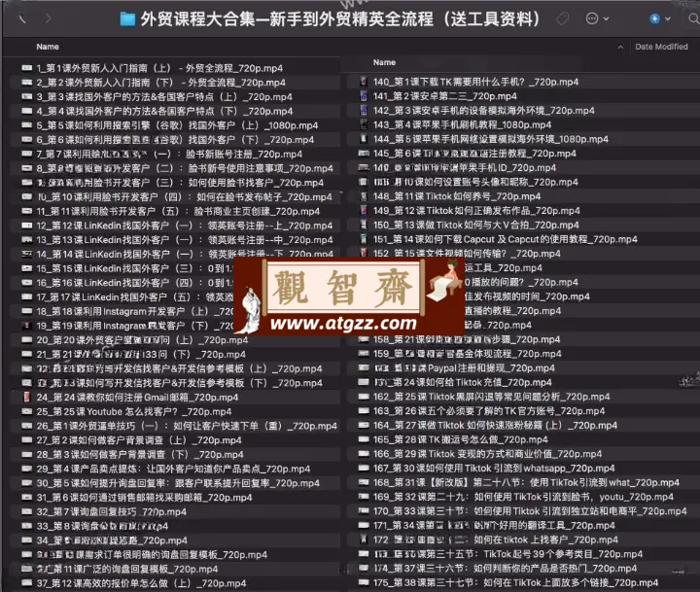Image resolution: width=700 pixels, height=592 pixels.
Task: Select file 27_第2课如何做客户背景调查（上）
Action: [x=139, y=439]
